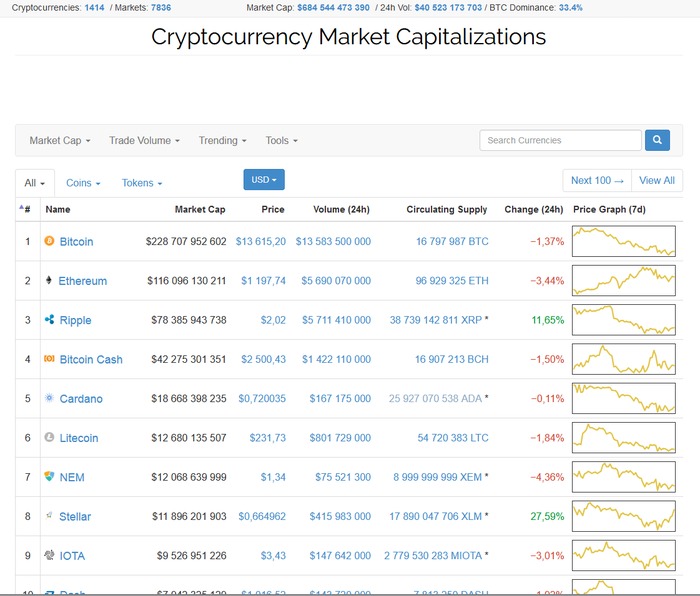Click the rank sort arrow header

(25, 209)
